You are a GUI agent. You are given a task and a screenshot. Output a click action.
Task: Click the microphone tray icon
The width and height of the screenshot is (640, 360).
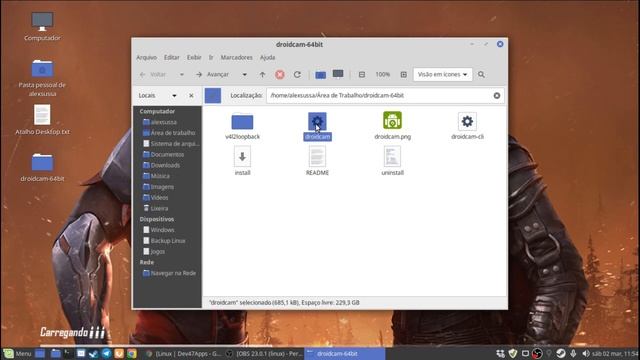573,353
